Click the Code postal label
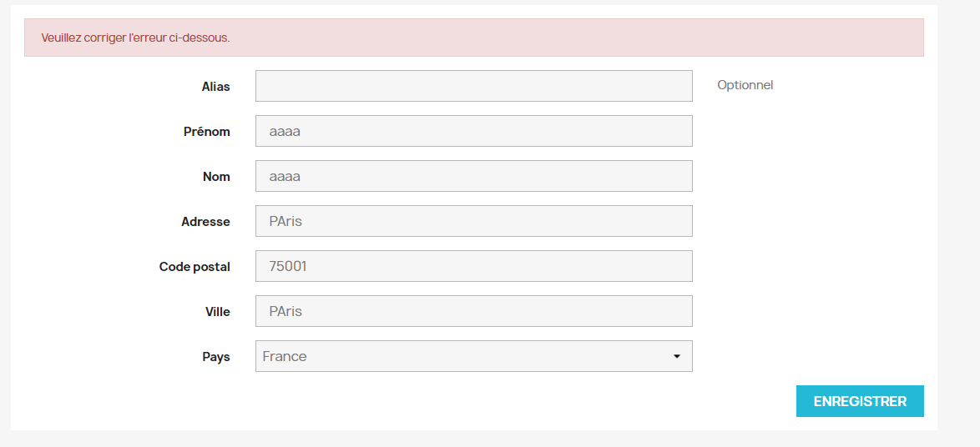Screen dimensions: 980x447 click(194, 267)
